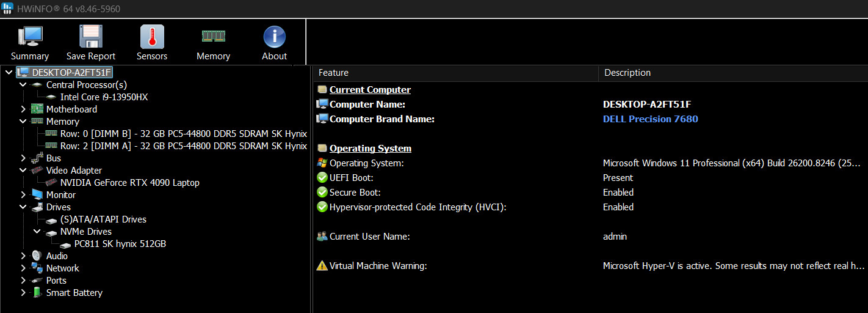Viewport: 868px width, 313px height.
Task: Click the Secure Boot Enabled value
Action: (618, 193)
